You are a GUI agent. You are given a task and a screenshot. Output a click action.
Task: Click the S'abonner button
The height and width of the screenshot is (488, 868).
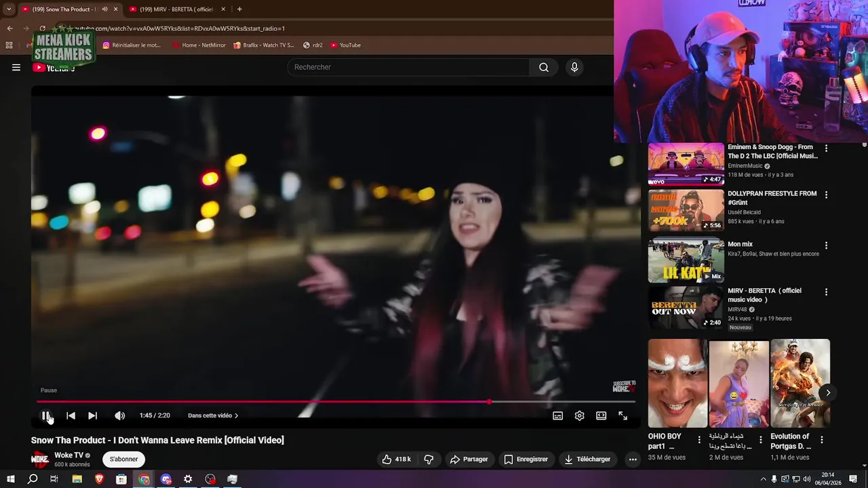click(x=123, y=459)
